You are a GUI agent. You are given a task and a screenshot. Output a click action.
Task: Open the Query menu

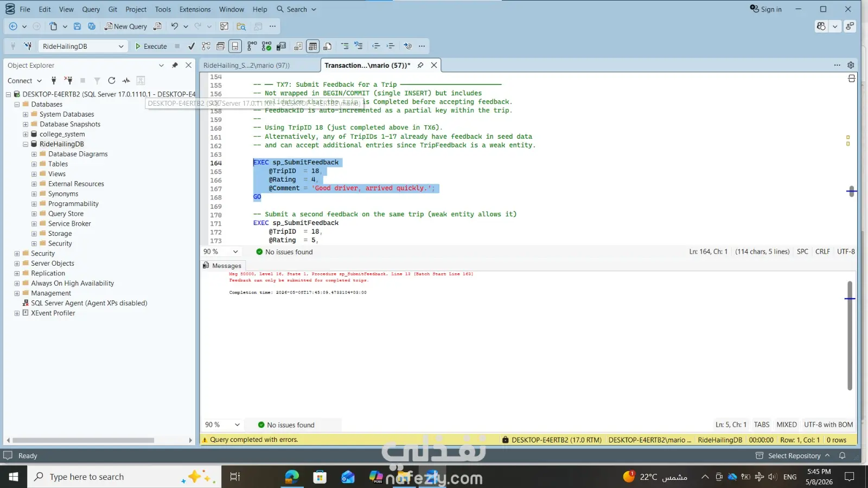(91, 9)
